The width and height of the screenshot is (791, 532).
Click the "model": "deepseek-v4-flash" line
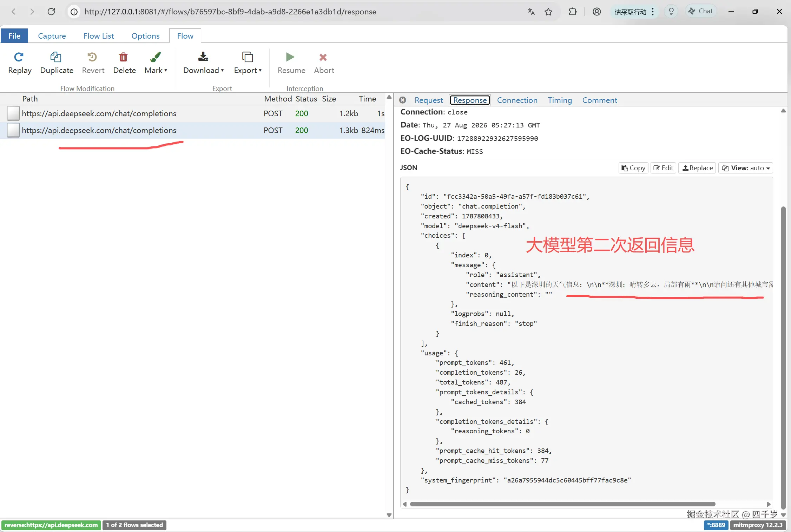tap(475, 226)
